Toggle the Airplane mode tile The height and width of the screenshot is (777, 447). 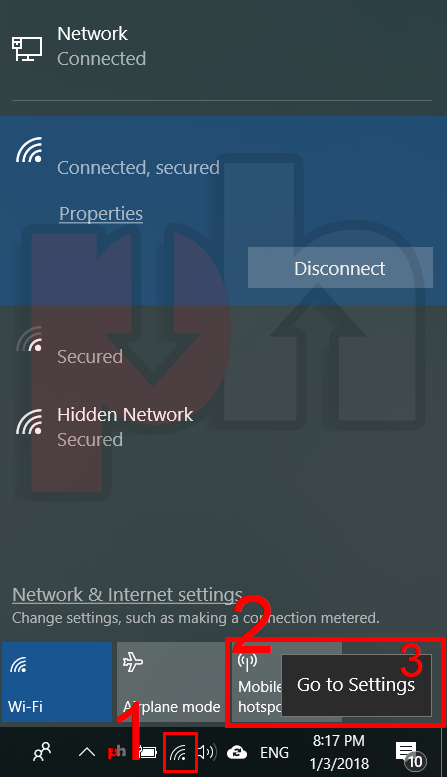[171, 682]
